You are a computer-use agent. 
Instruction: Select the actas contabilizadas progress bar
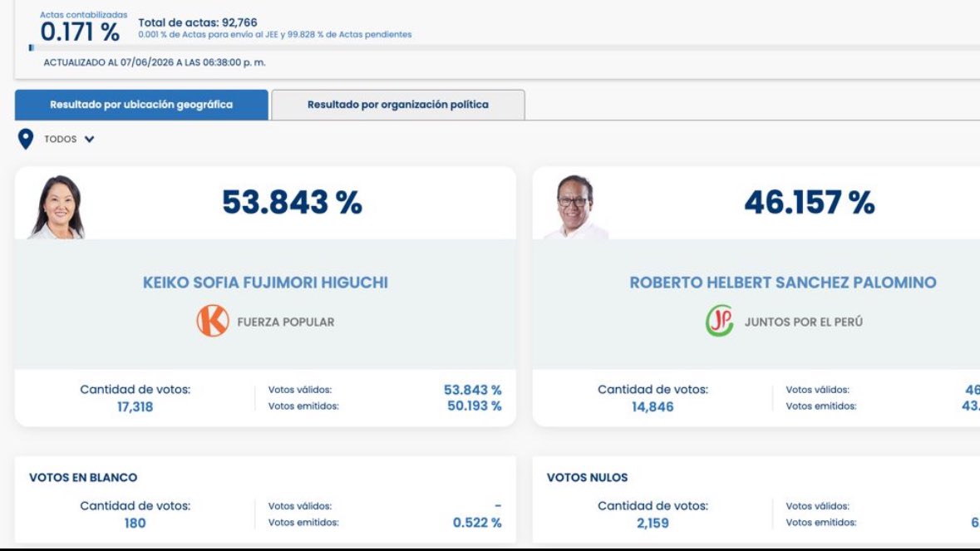coord(504,47)
